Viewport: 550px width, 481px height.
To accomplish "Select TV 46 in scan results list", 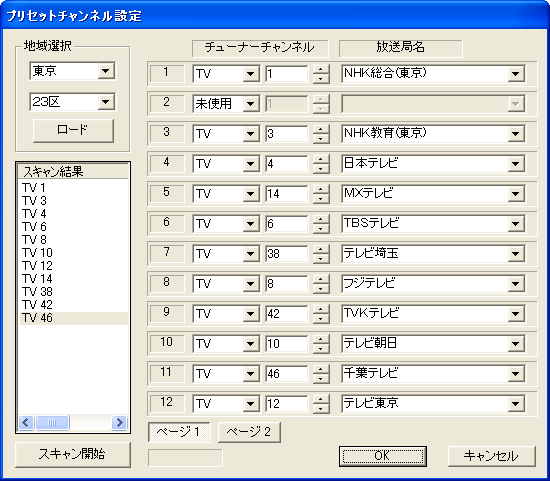I will (x=37, y=318).
